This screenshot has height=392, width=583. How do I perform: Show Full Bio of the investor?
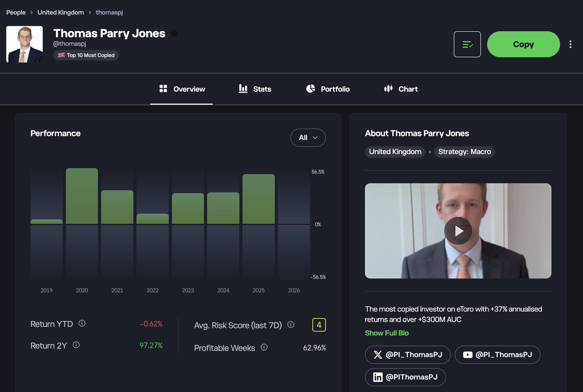pos(387,333)
